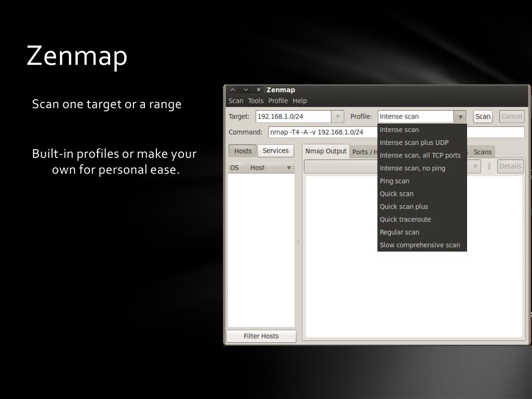The width and height of the screenshot is (532, 399).
Task: Select Intense scan from the profile list
Action: click(x=422, y=130)
